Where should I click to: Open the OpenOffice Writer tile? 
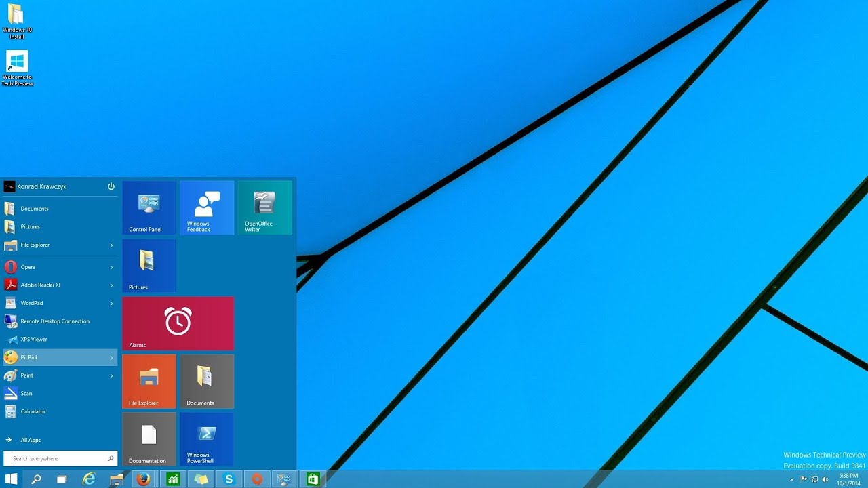(x=265, y=207)
